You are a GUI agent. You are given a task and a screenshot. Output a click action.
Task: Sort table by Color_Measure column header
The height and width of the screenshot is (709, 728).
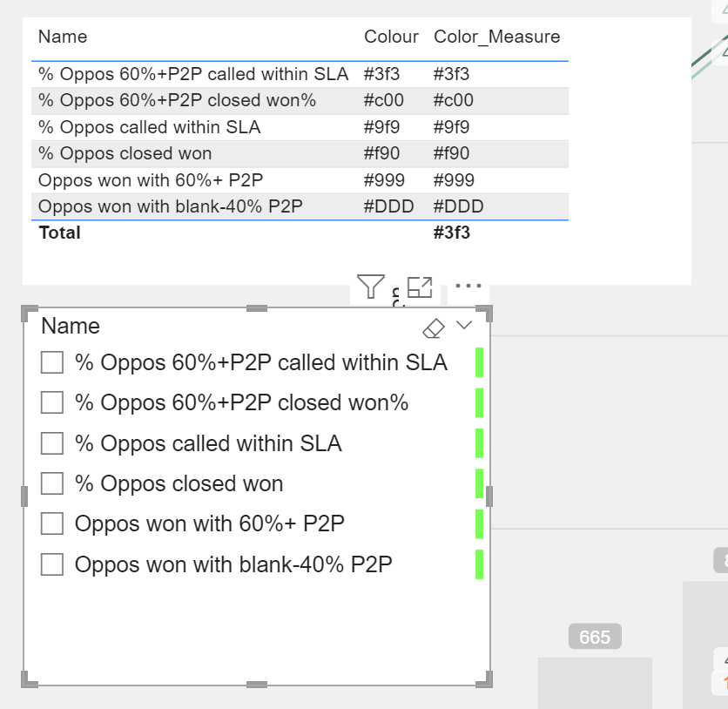pos(496,37)
